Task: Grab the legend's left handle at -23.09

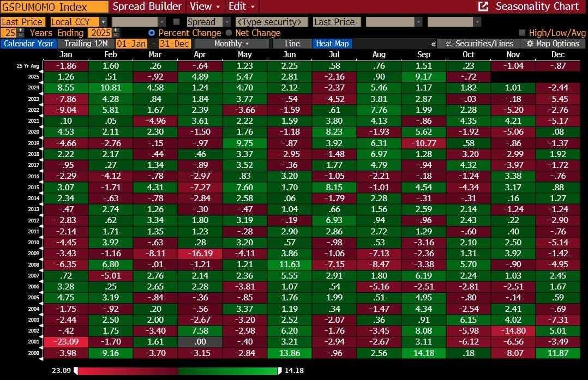Action: 76,371
